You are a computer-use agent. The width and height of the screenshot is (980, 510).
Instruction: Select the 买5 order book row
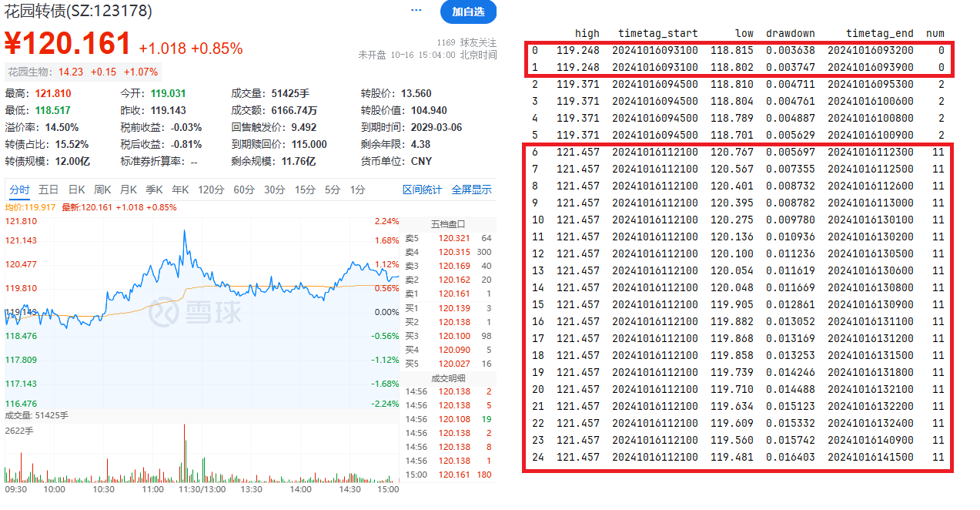point(448,363)
